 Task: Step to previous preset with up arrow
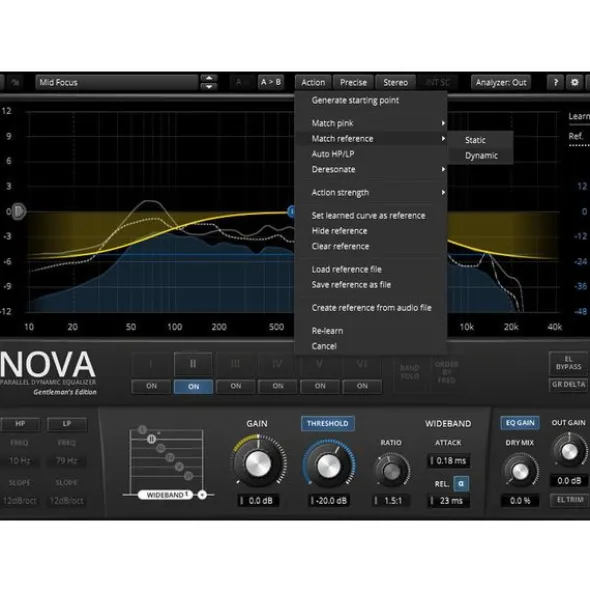(209, 78)
